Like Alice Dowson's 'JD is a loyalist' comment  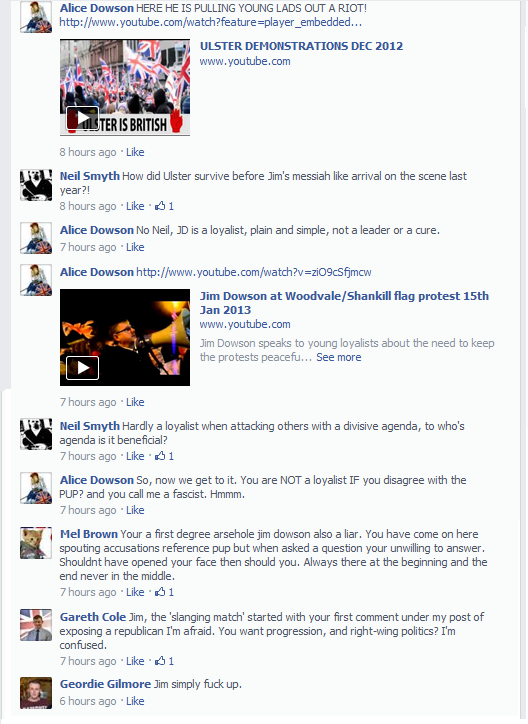pyautogui.click(x=135, y=247)
